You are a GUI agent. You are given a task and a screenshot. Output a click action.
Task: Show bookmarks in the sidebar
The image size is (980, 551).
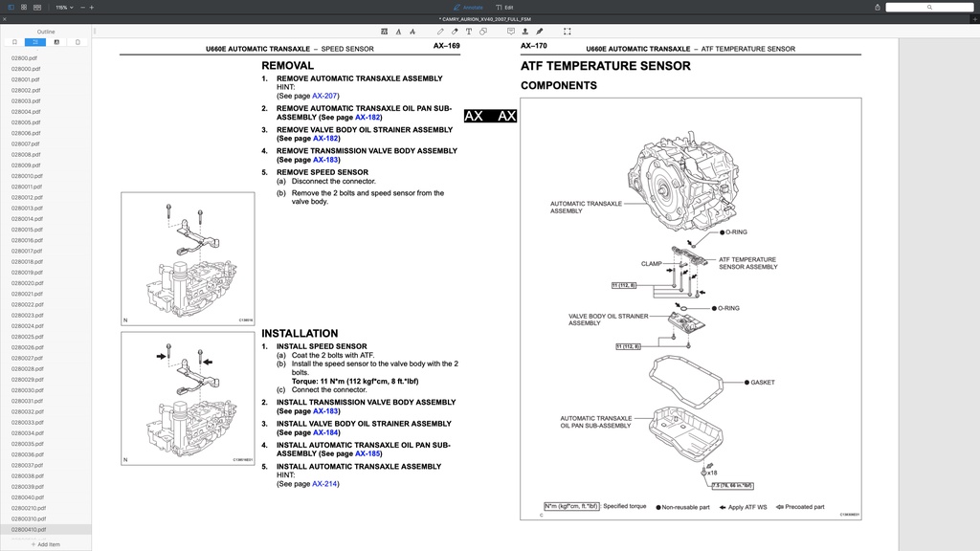(x=14, y=42)
